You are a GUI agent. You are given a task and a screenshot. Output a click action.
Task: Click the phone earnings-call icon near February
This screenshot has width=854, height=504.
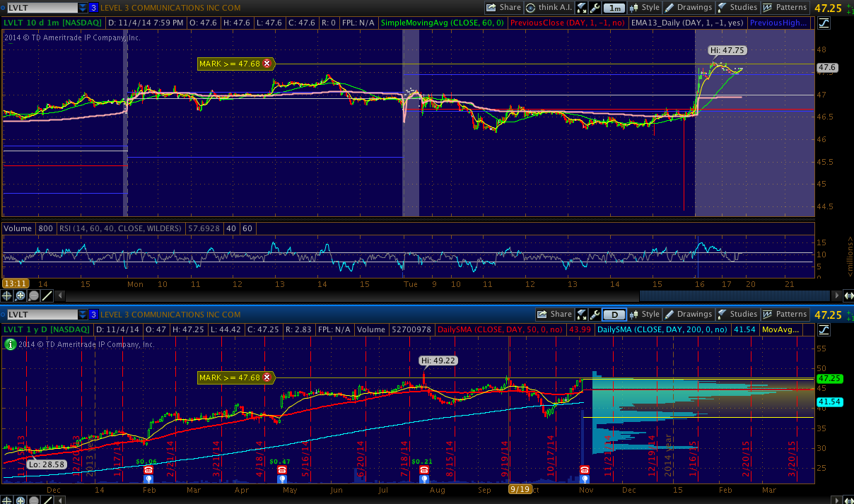(x=148, y=469)
